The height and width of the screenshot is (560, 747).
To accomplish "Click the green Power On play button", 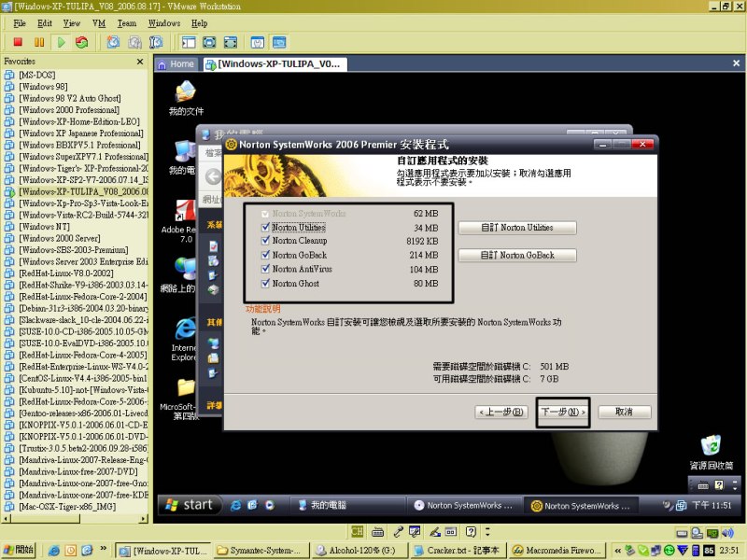I will (x=61, y=42).
